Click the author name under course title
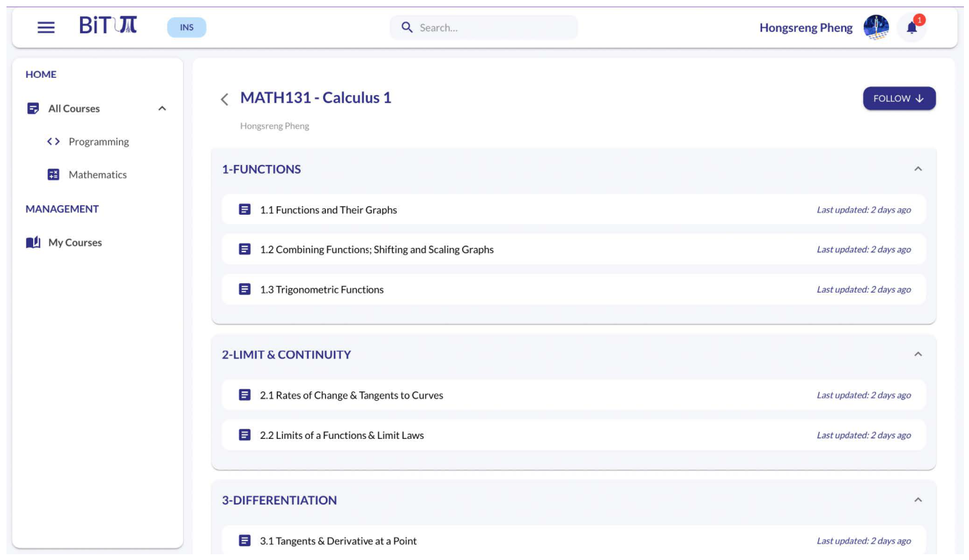 coord(275,126)
